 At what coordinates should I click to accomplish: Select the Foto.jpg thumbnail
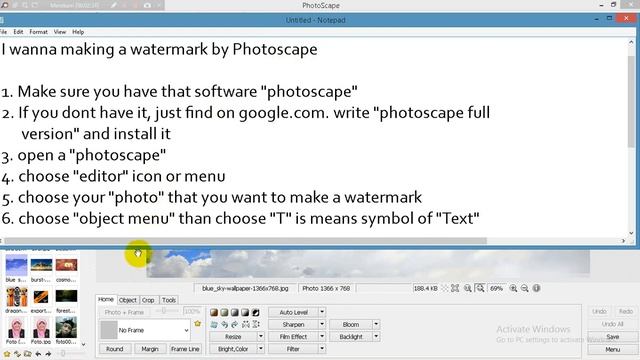click(41, 328)
